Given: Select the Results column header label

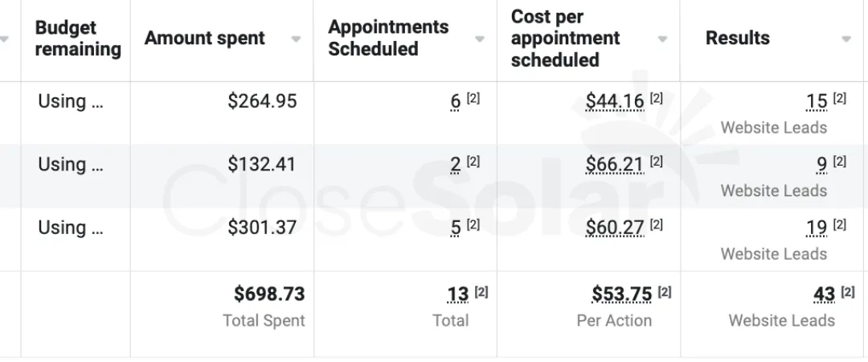Looking at the screenshot, I should (x=737, y=39).
